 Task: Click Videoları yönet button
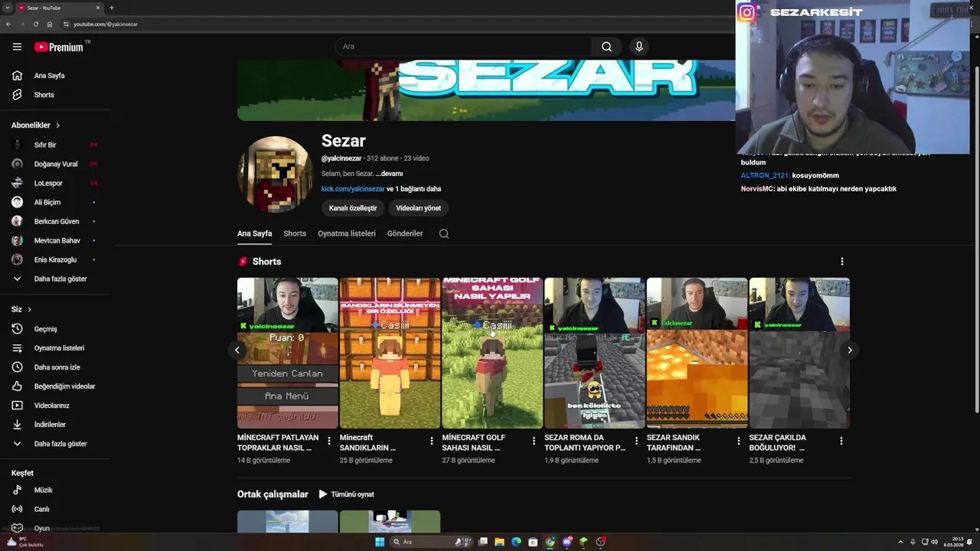(x=418, y=208)
